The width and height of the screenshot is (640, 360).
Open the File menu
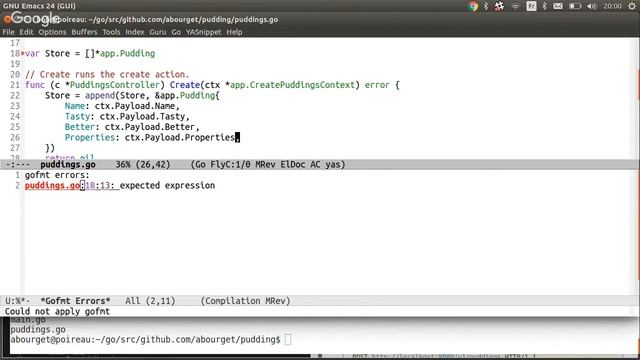point(8,32)
